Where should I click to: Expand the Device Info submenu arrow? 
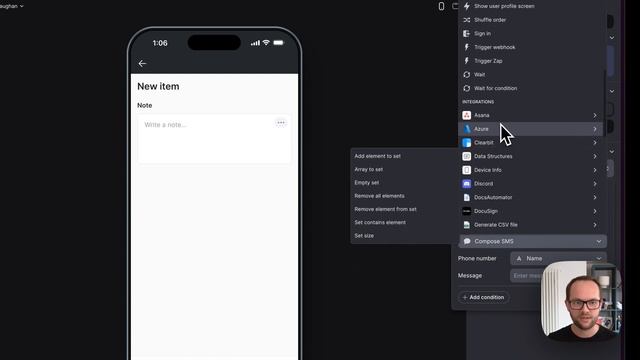[x=595, y=170]
